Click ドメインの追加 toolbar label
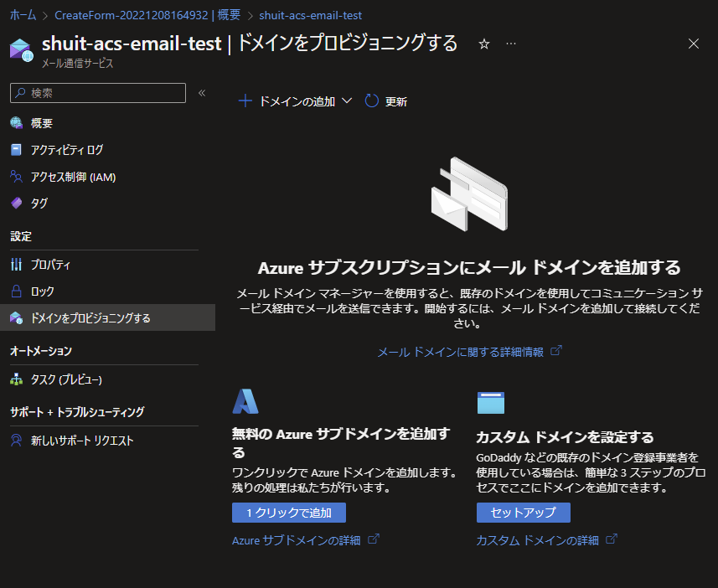This screenshot has height=588, width=718. tap(297, 101)
